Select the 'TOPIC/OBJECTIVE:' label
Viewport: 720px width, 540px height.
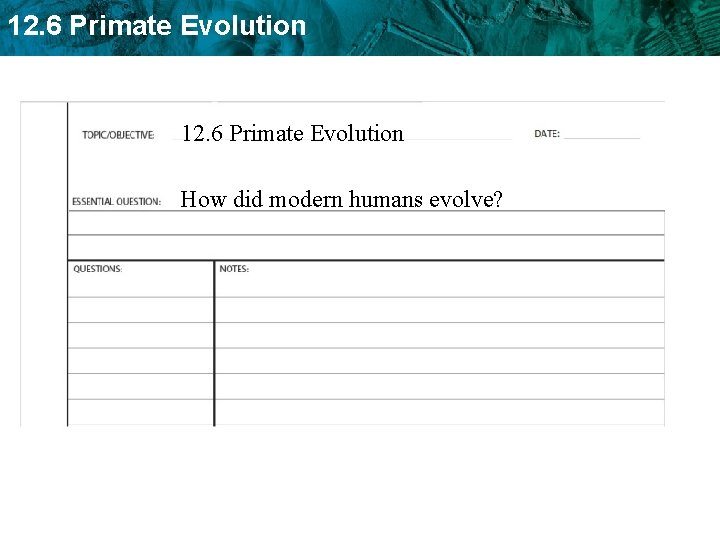(x=118, y=135)
